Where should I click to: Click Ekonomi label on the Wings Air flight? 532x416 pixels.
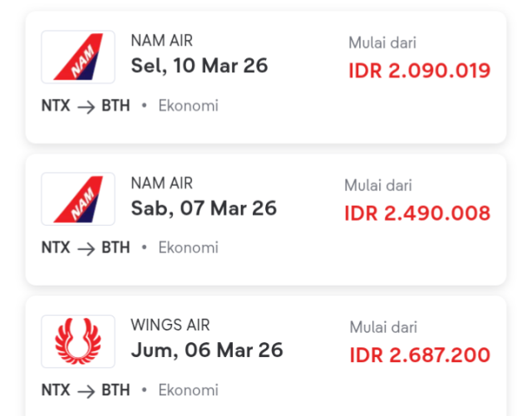pos(189,390)
